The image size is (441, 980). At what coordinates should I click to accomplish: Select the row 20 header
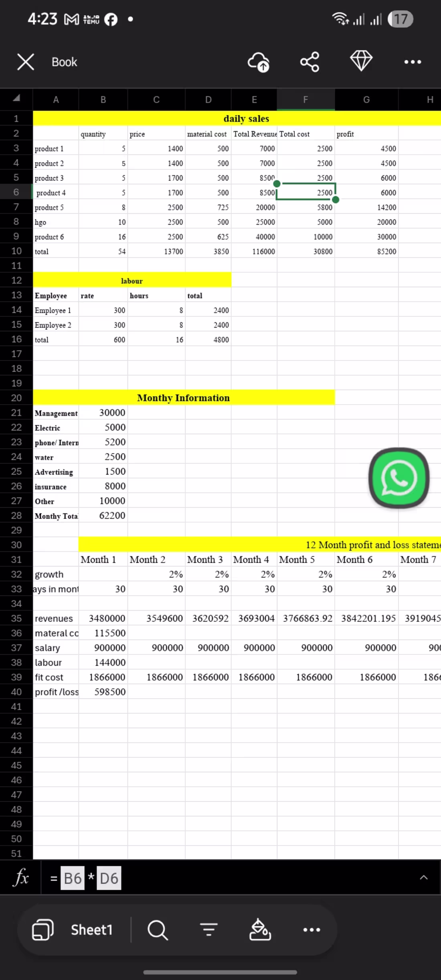[x=16, y=398]
